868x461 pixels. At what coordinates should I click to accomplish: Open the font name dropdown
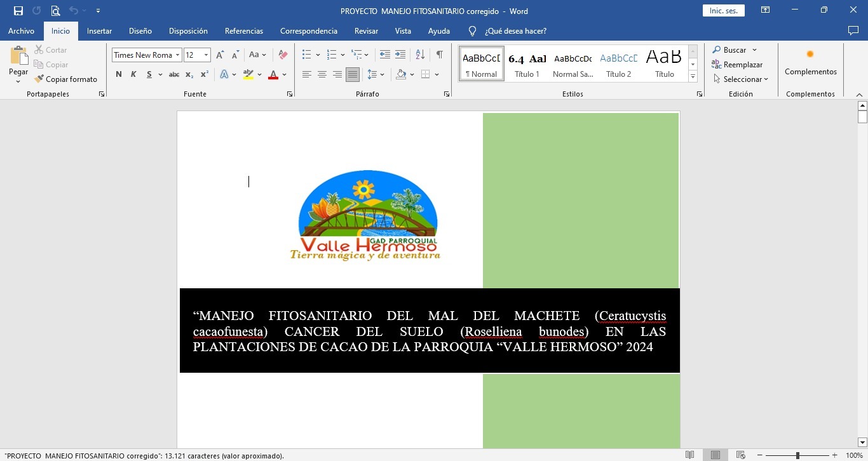coord(178,55)
